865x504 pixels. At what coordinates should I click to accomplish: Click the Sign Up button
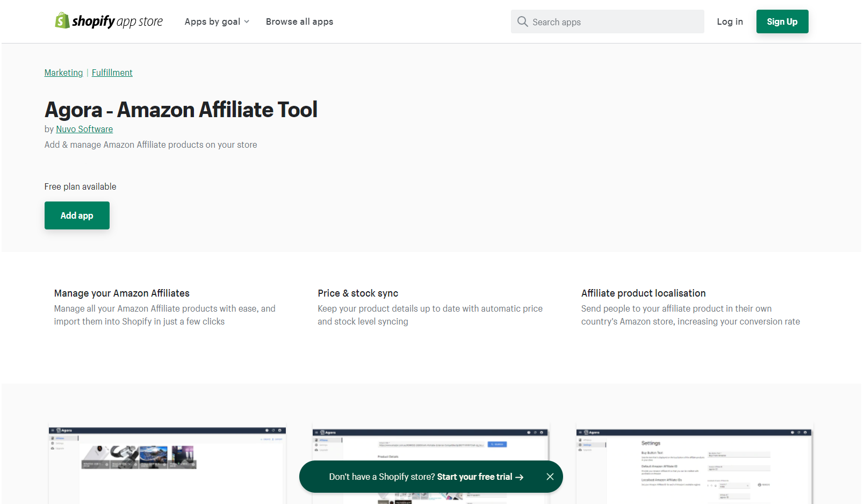[x=782, y=21]
